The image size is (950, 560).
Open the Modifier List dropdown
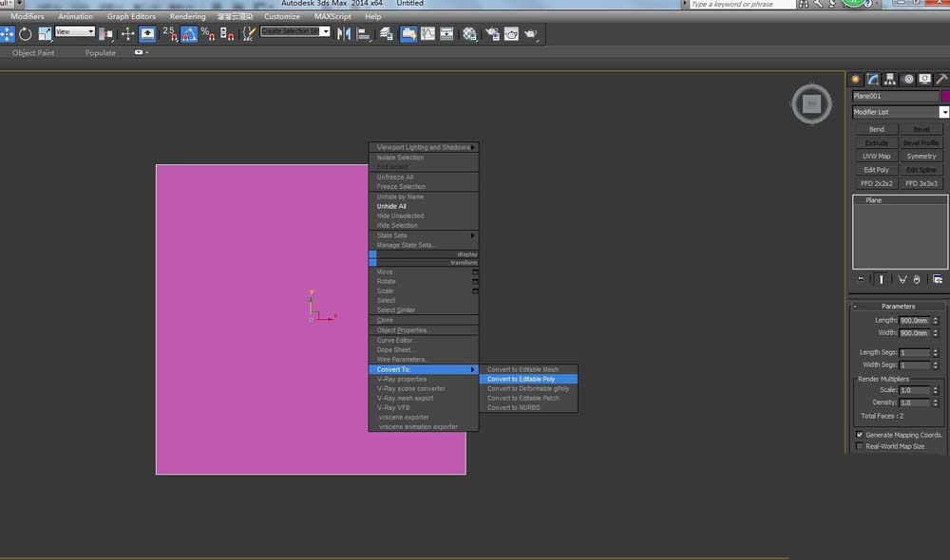(944, 112)
